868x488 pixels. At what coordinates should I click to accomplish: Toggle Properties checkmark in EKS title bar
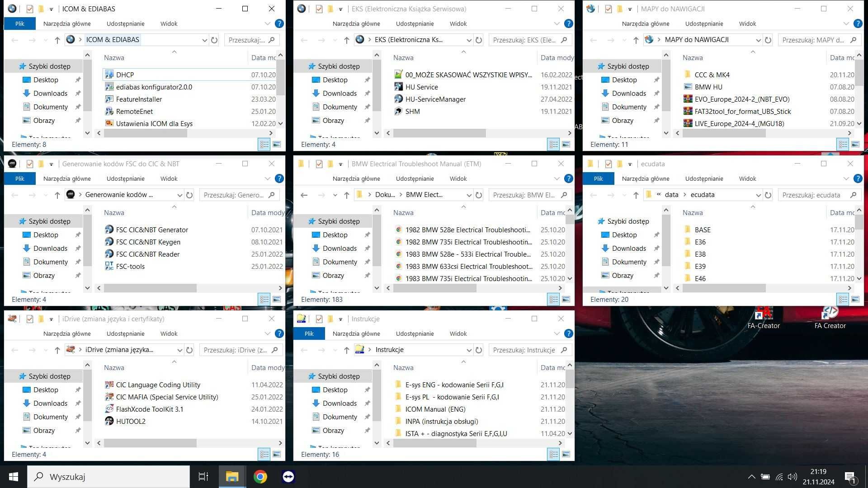tap(319, 9)
